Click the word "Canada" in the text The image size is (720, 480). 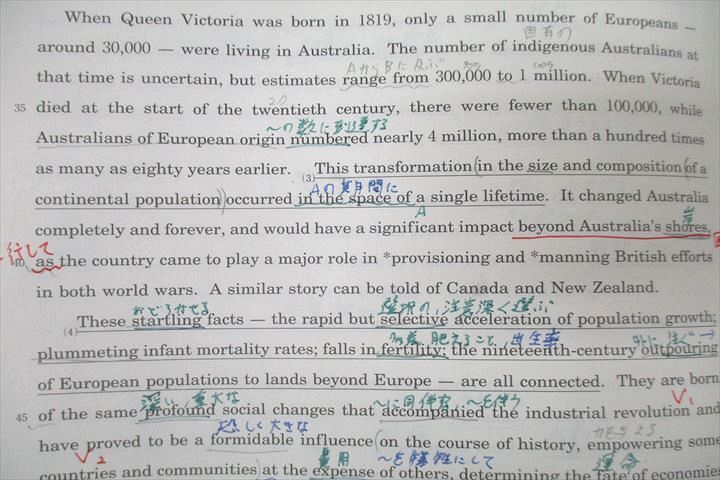(x=478, y=289)
